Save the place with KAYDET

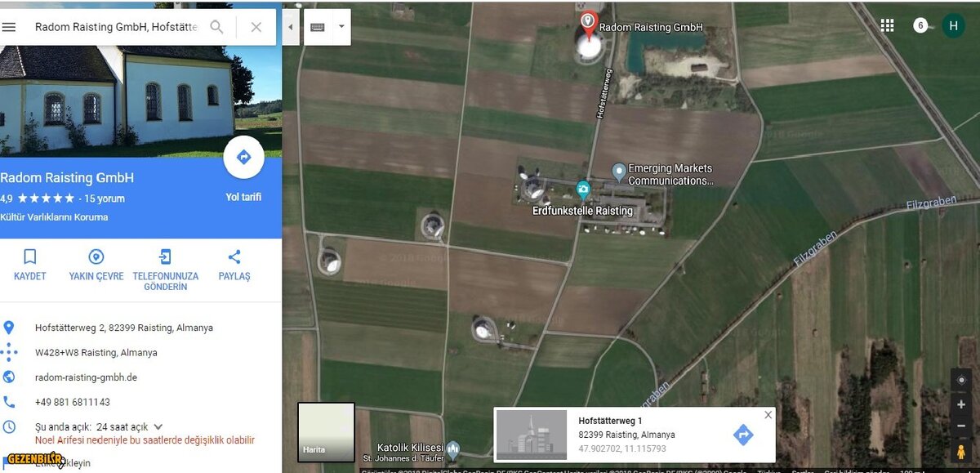pos(30,265)
